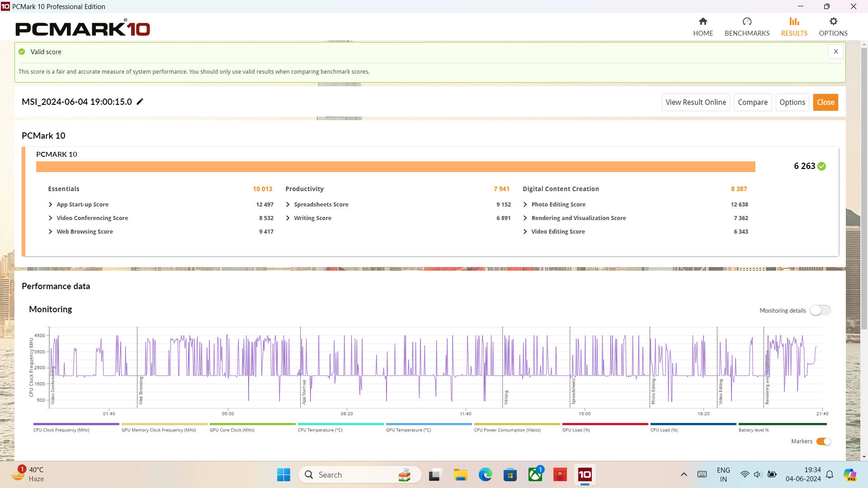Open the RESULTS tab
This screenshot has height=488, width=868.
point(794,27)
